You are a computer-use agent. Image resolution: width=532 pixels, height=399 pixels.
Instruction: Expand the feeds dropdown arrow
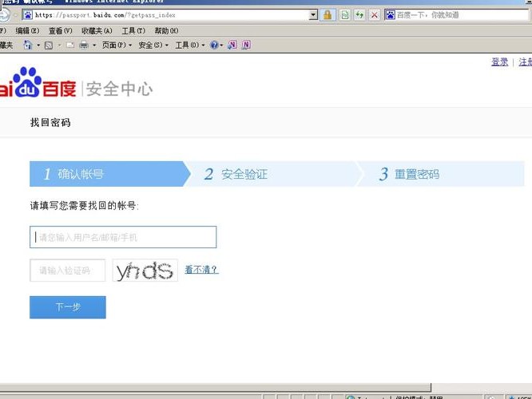[59, 45]
